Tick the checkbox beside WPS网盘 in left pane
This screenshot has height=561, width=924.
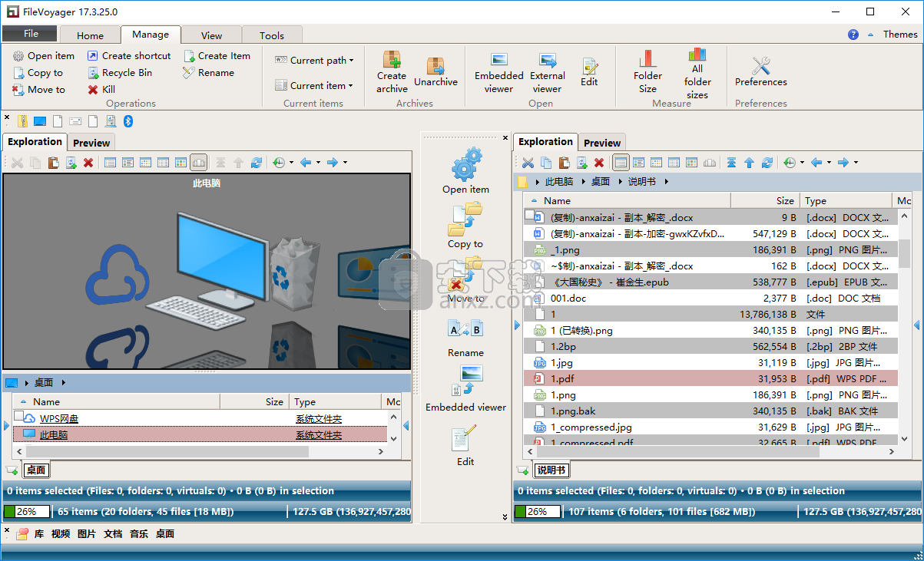pos(19,416)
